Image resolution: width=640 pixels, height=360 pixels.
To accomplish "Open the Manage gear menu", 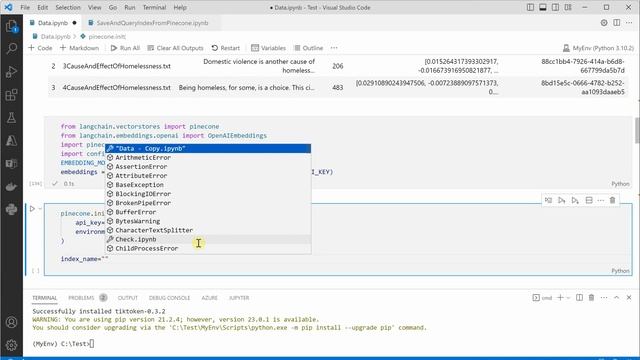I will tap(11, 345).
